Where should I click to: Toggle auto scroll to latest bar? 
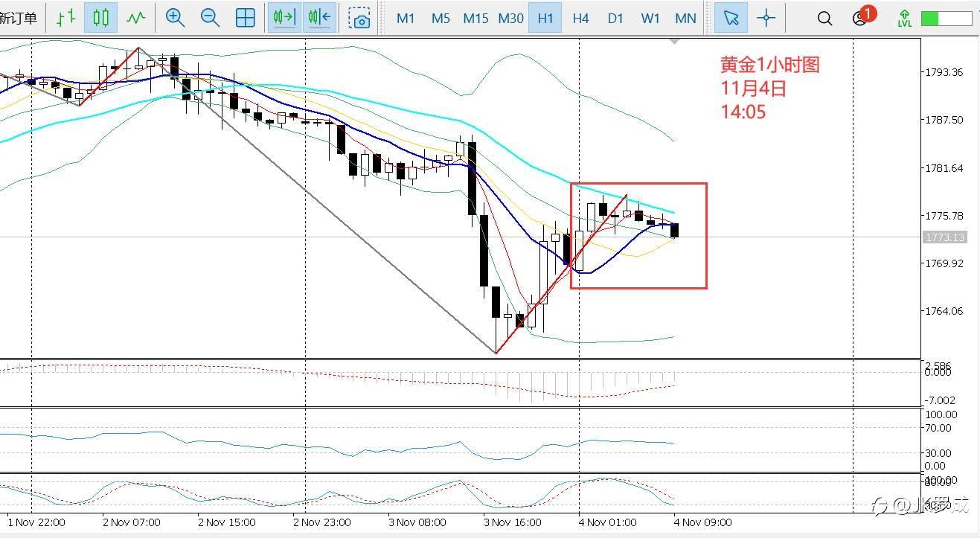[x=285, y=18]
